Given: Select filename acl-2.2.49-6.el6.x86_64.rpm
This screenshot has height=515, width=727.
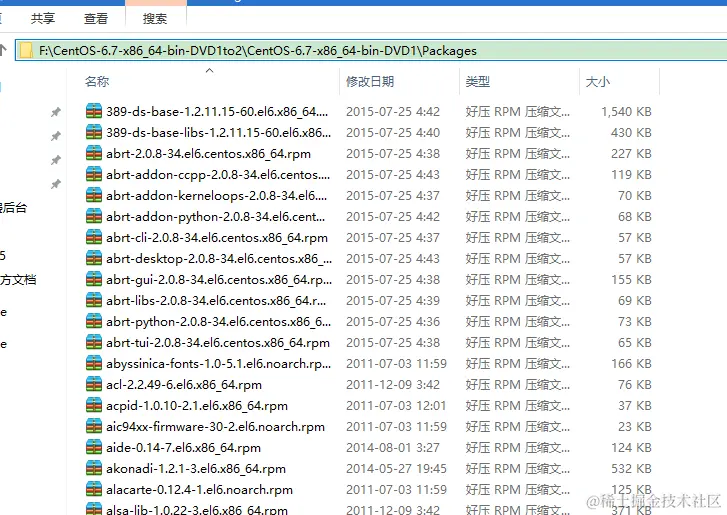Looking at the screenshot, I should 184,384.
